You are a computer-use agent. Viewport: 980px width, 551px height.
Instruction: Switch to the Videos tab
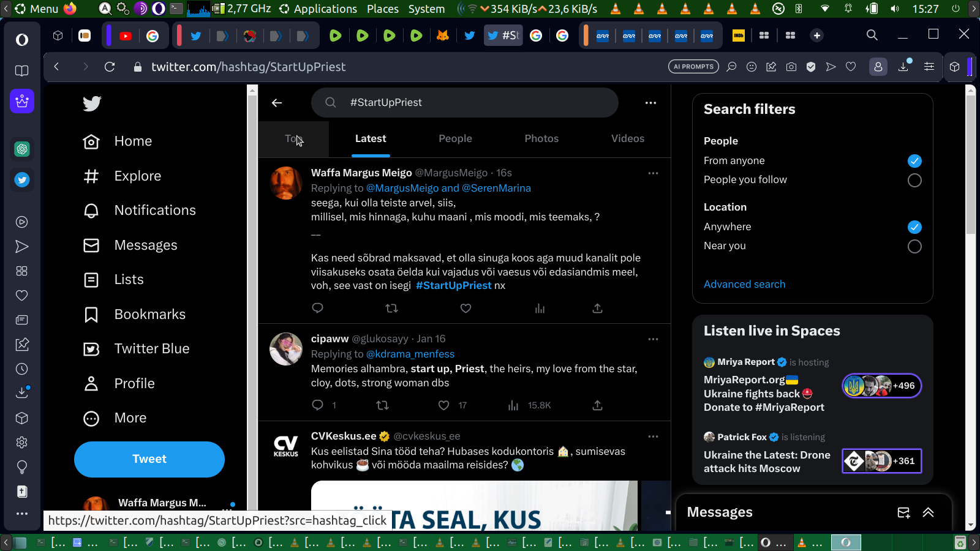628,139
